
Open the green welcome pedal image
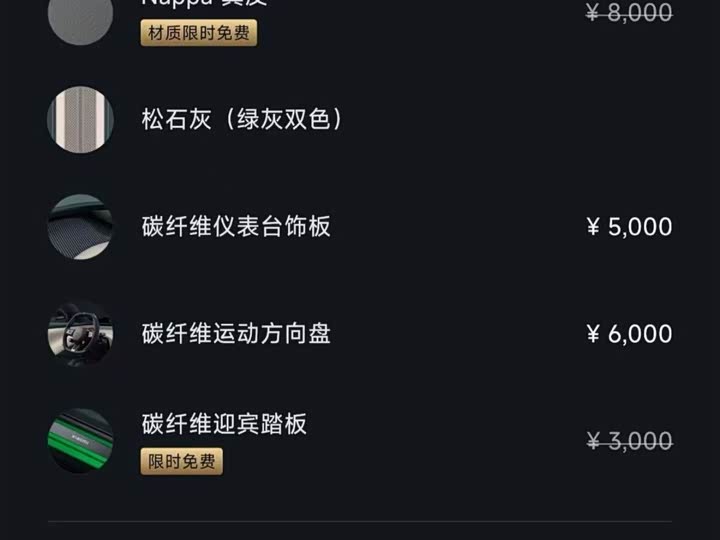point(80,440)
